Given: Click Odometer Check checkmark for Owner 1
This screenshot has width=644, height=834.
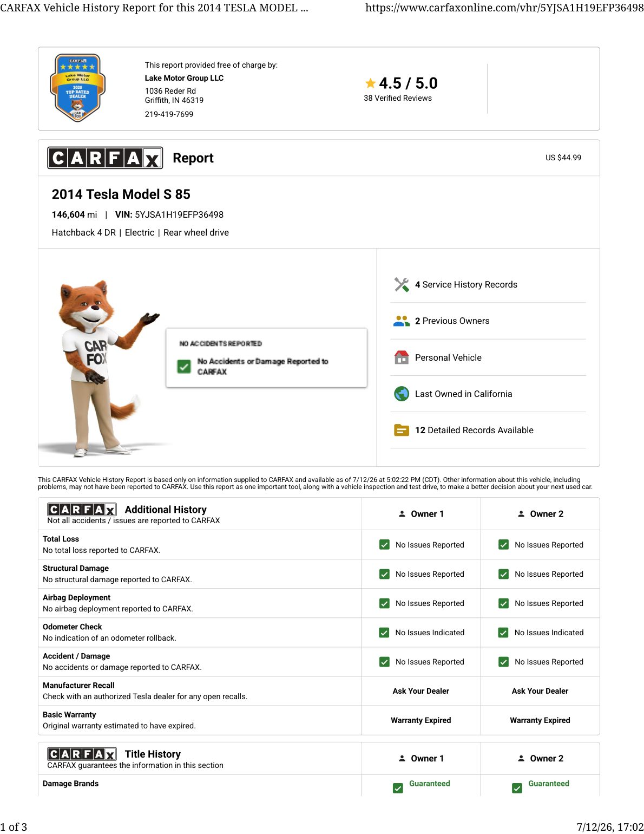Looking at the screenshot, I should pos(384,633).
